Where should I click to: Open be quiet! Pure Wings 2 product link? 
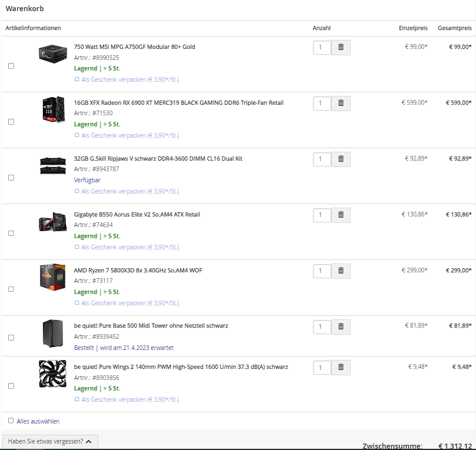point(181,366)
